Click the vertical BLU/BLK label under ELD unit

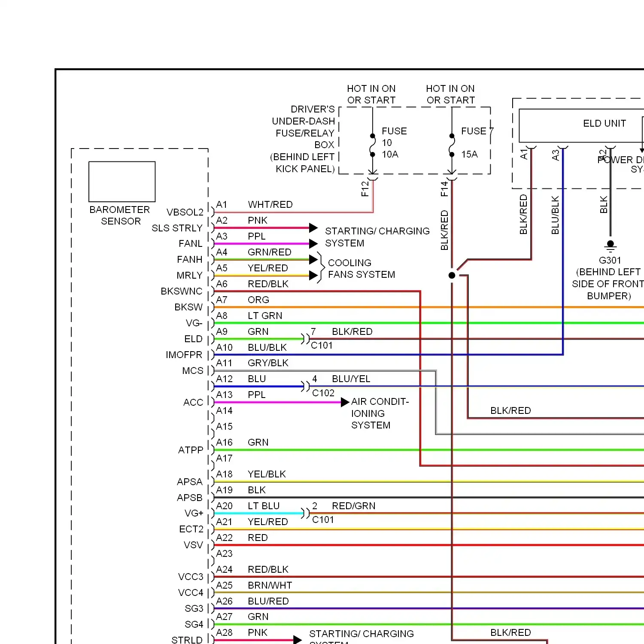[x=555, y=215]
